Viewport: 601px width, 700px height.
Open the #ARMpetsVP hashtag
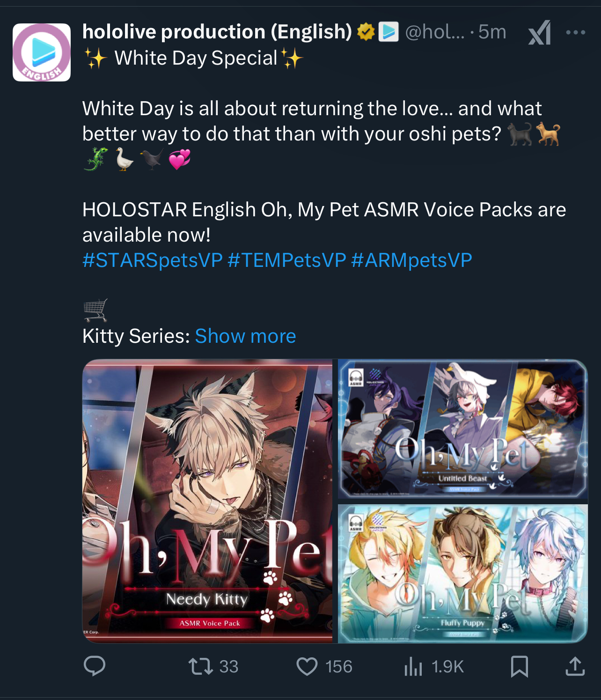411,260
